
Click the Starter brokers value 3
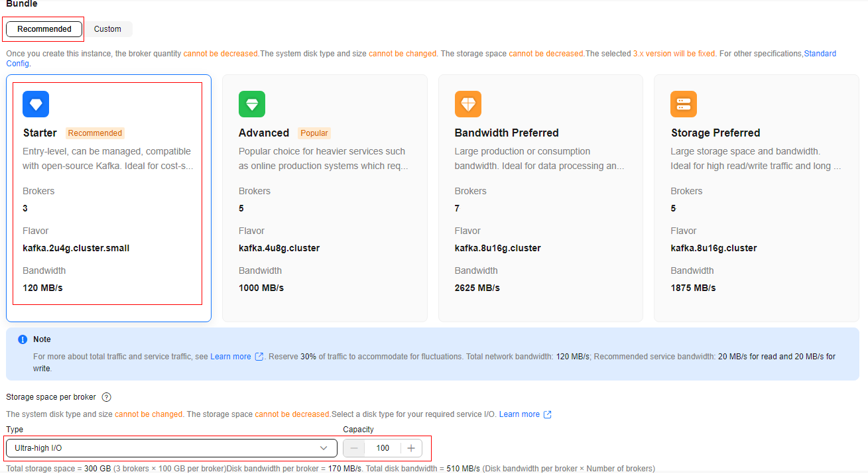tap(25, 208)
